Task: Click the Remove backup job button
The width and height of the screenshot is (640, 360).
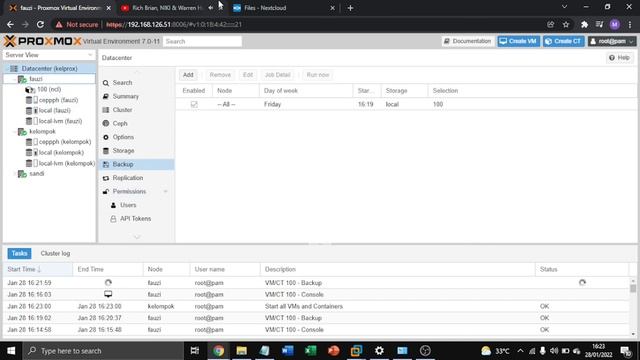Action: (220, 75)
